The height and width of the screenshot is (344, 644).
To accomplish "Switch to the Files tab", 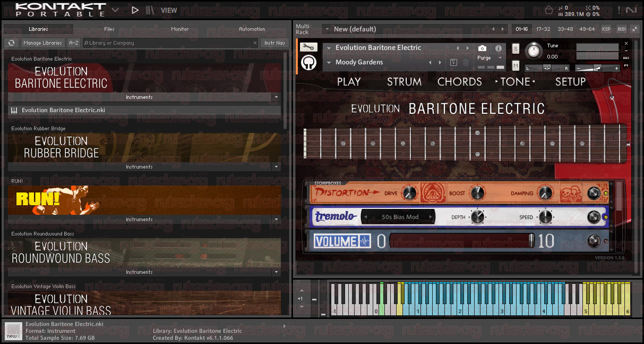I will point(109,29).
